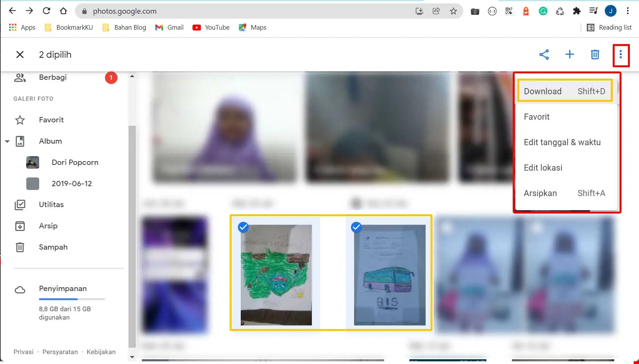Image resolution: width=639 pixels, height=364 pixels.
Task: Open Sampah trash in sidebar
Action: coord(53,247)
